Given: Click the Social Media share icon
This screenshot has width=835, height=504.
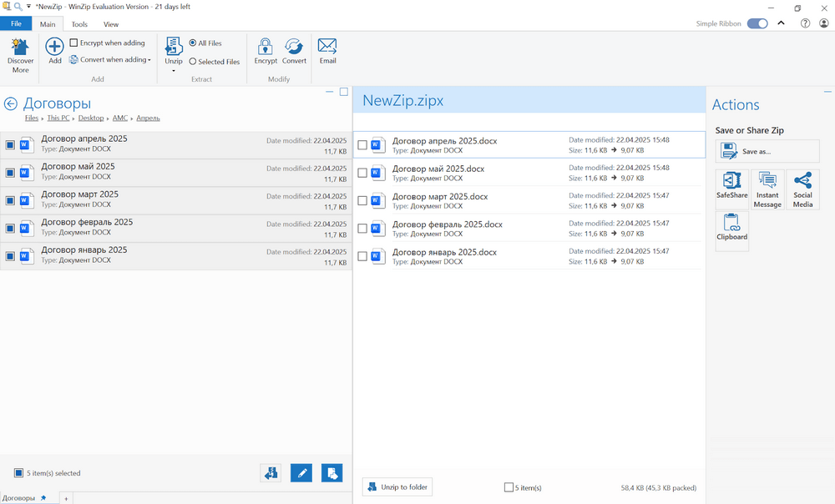Looking at the screenshot, I should [x=802, y=180].
